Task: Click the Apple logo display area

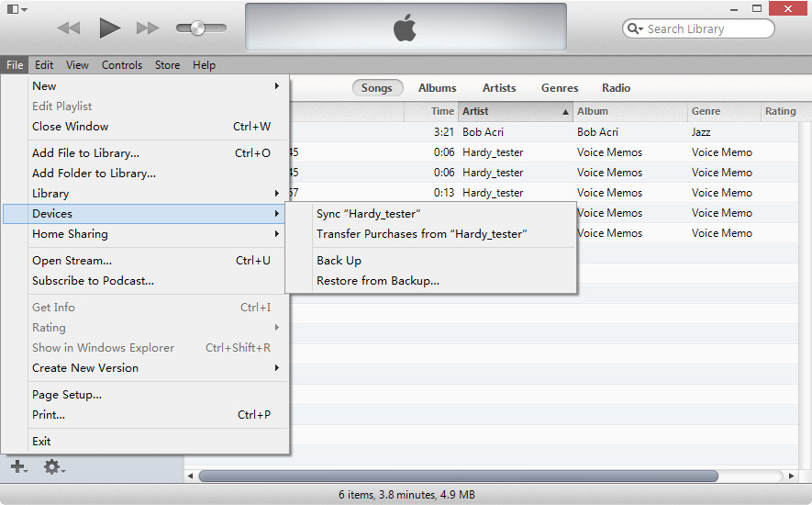Action: [x=406, y=28]
